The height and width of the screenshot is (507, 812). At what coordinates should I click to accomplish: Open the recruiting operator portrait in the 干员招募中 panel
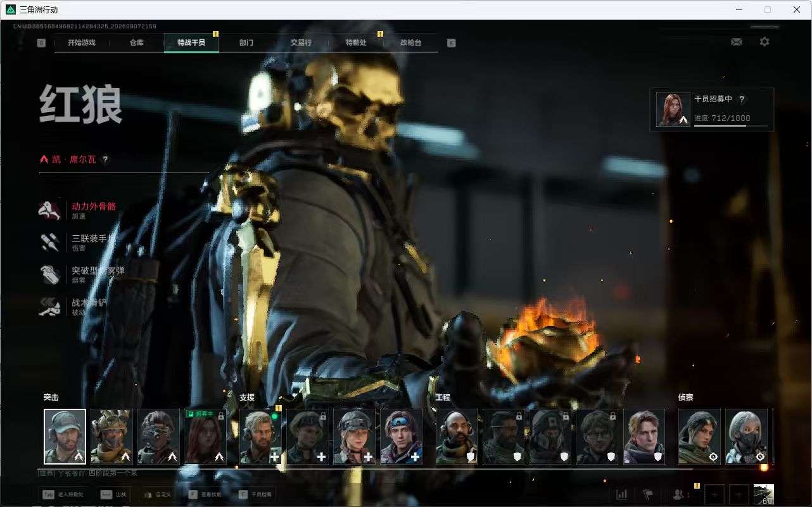[673, 110]
